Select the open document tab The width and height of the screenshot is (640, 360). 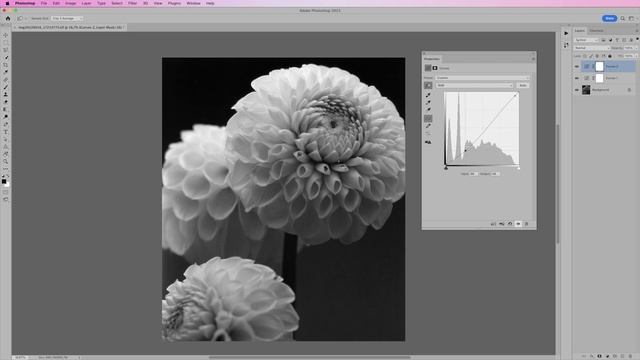[x=70, y=27]
